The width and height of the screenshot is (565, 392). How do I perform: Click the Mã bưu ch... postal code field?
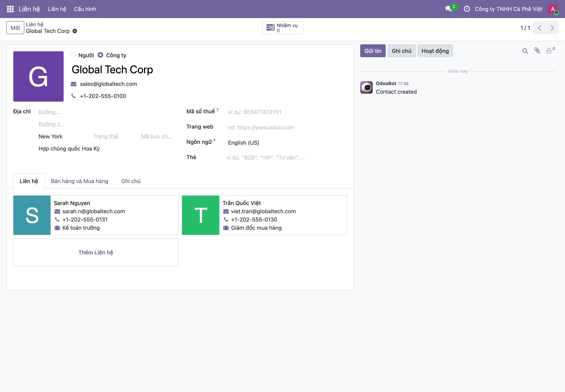(x=157, y=137)
